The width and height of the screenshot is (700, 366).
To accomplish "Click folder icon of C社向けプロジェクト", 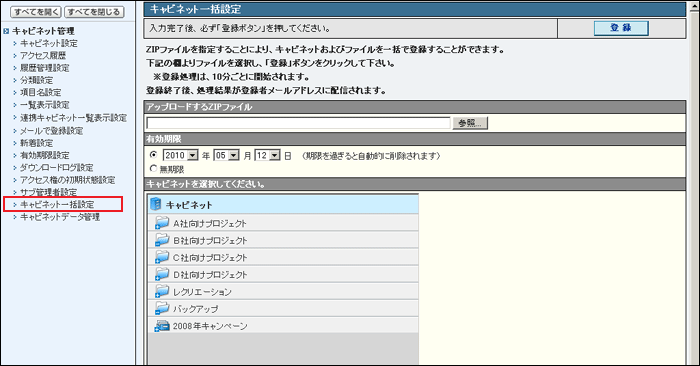I will coord(162,257).
